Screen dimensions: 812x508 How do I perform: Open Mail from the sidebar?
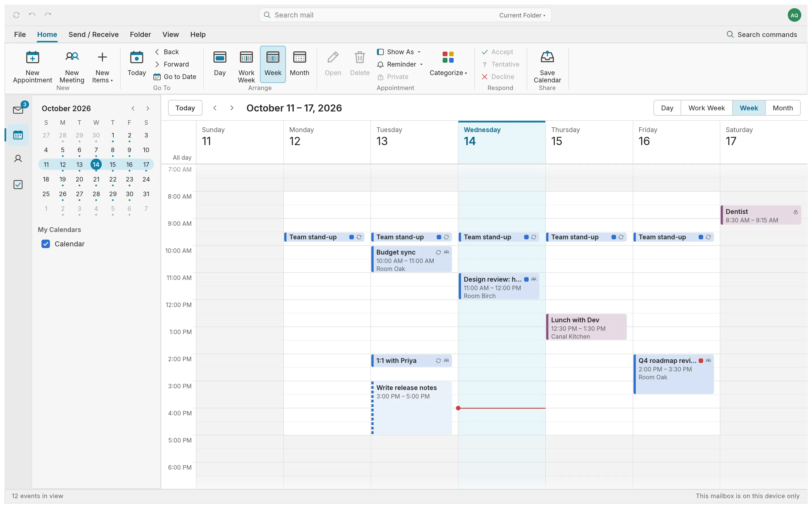18,110
